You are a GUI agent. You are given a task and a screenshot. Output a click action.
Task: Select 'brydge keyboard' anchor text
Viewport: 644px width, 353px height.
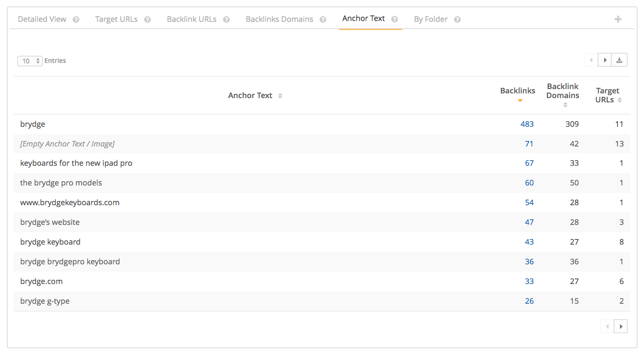[50, 242]
